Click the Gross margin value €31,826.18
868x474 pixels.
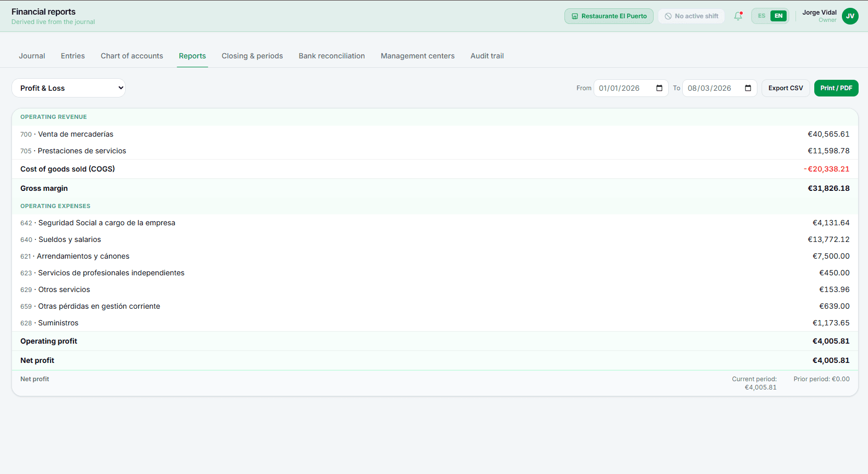[x=828, y=188]
